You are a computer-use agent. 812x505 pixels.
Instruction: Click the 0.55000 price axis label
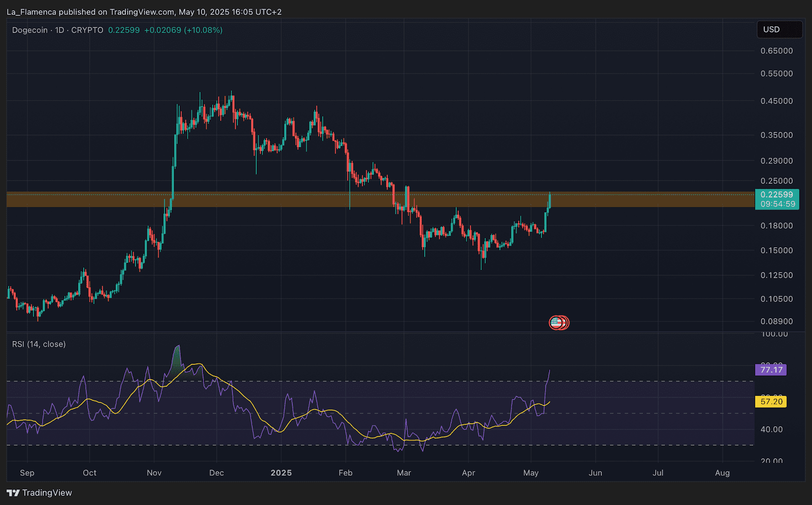tap(776, 74)
